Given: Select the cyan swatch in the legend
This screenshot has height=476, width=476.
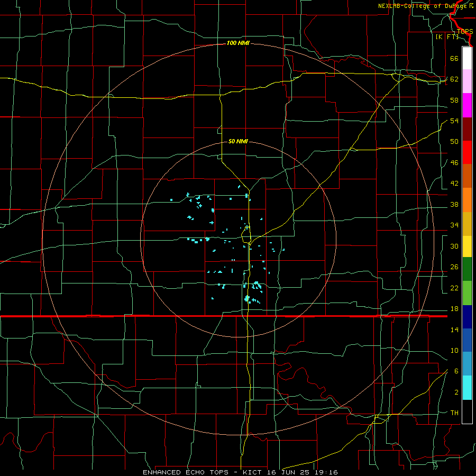Looking at the screenshot, I should 467,388.
